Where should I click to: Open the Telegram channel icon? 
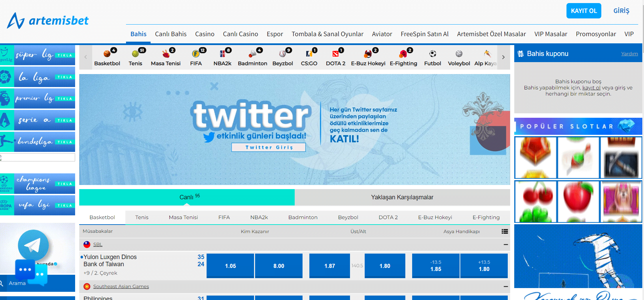click(33, 245)
